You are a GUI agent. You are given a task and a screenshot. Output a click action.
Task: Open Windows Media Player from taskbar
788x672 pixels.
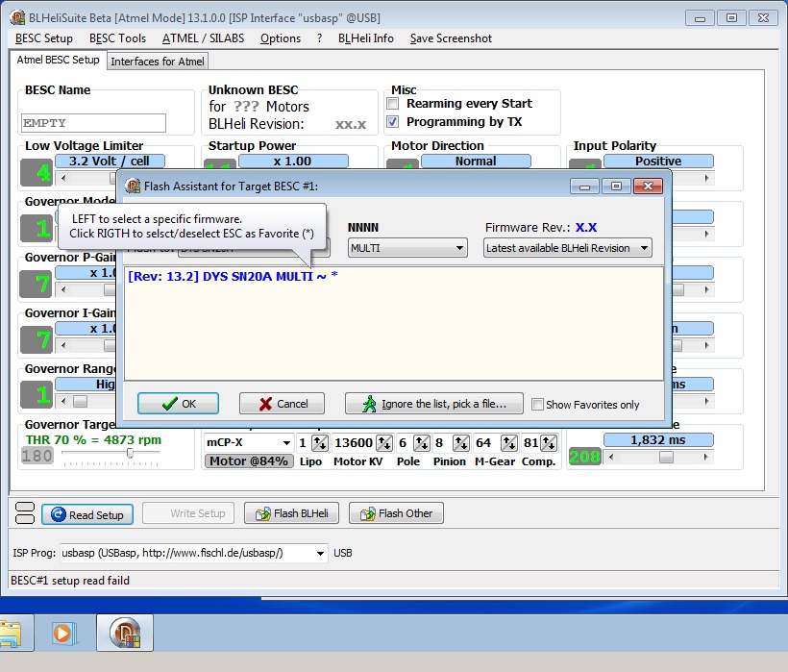click(64, 634)
